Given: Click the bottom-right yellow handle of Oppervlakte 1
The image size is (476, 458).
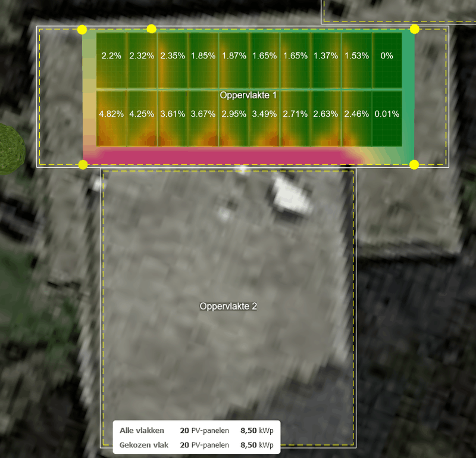Looking at the screenshot, I should coord(415,164).
